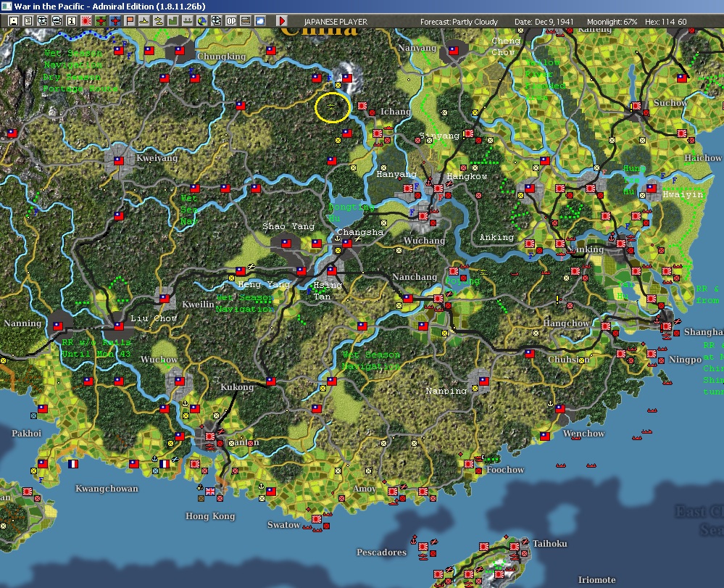724x588 pixels.
Task: Select the Chinese unit at Chungking
Action: (180, 50)
